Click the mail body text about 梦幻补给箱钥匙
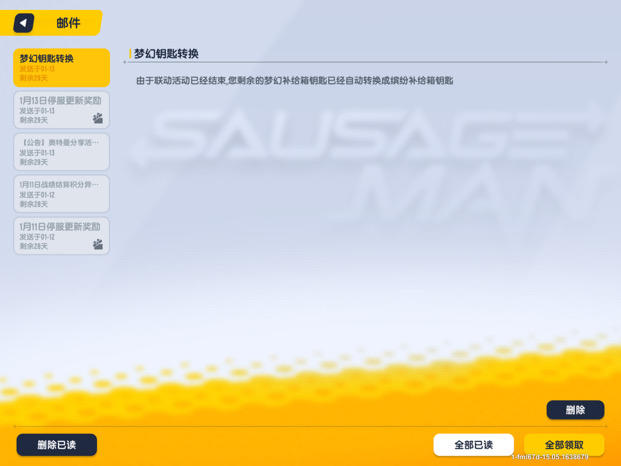This screenshot has width=621, height=466. click(295, 81)
